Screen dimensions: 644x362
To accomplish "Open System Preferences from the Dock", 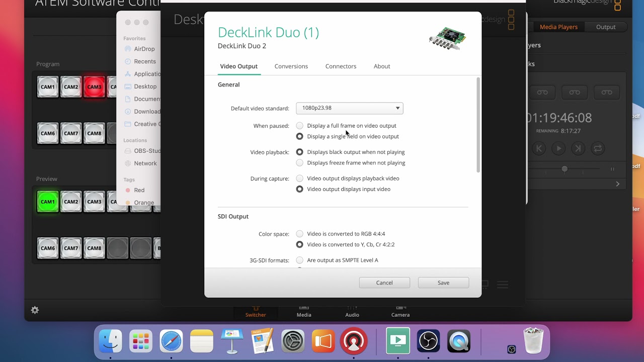I will click(x=293, y=342).
